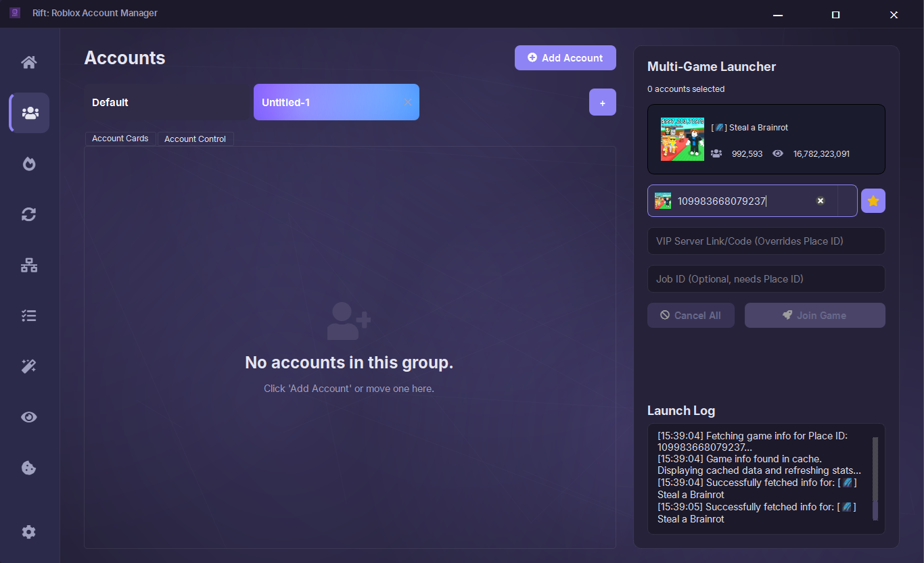Click the Launch Log scrollbar
The image size is (924, 563).
point(875,478)
